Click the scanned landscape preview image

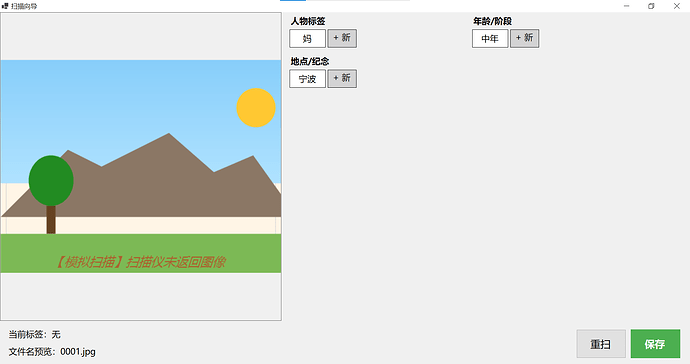point(141,166)
